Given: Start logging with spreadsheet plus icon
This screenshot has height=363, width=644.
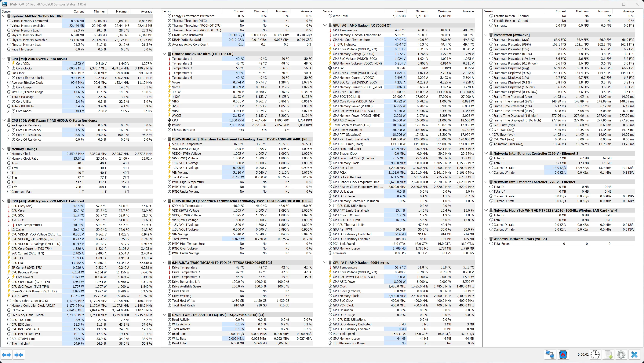Looking at the screenshot, I should (x=608, y=354).
